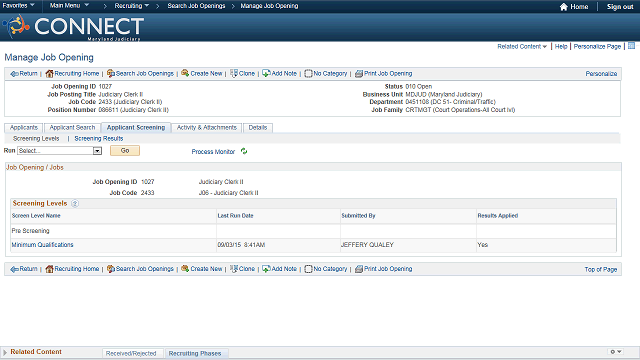Click Search Job Openings breadcrumb link
This screenshot has width=640, height=360.
click(196, 6)
